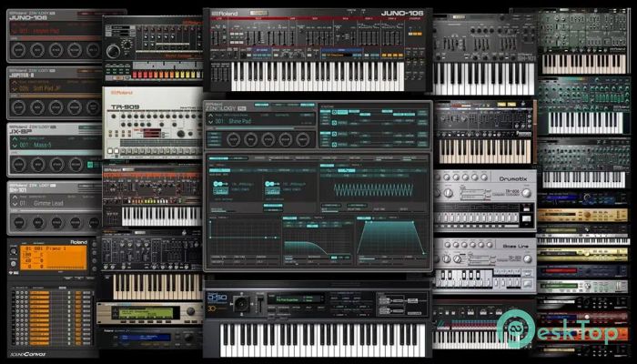The height and width of the screenshot is (364, 637).
Task: Click the gold rack module's knob
Action: (587, 215)
